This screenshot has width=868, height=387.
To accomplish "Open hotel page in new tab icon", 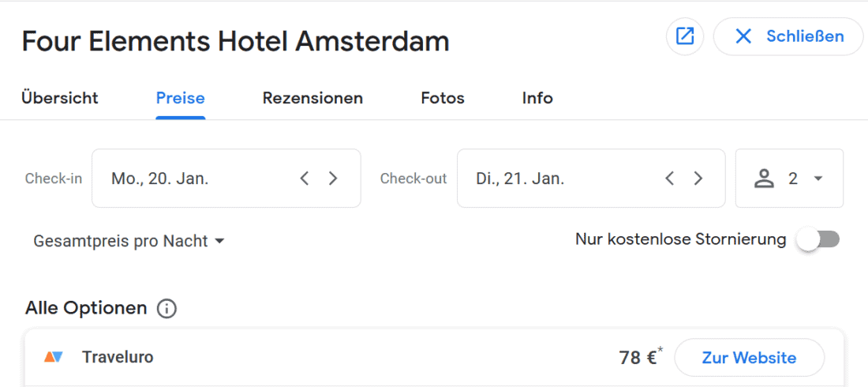I will pos(685,36).
